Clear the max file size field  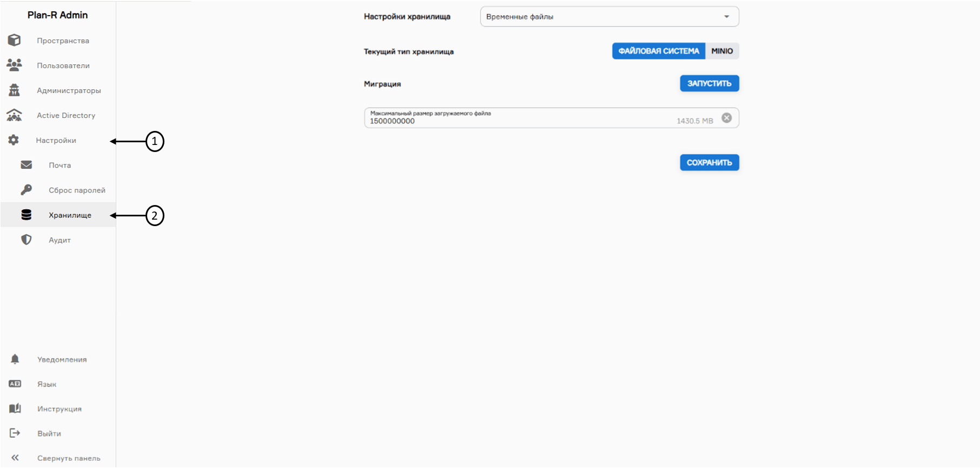[727, 118]
